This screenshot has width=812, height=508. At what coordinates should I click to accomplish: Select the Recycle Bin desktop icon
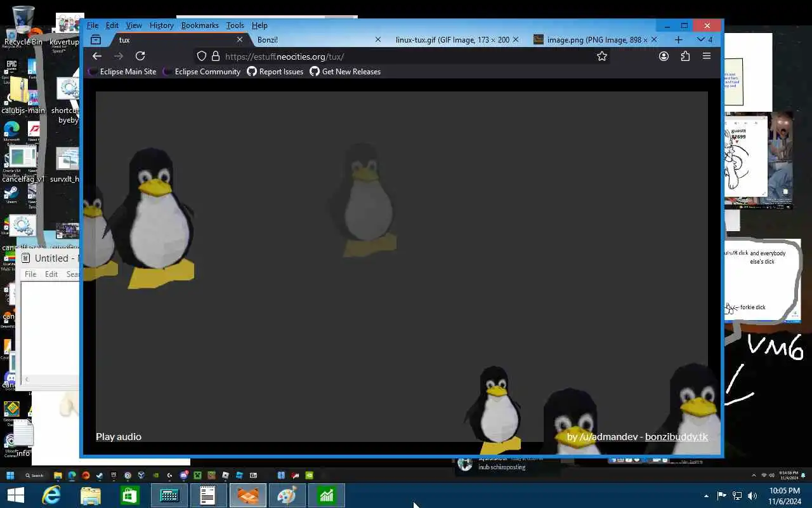(23, 26)
